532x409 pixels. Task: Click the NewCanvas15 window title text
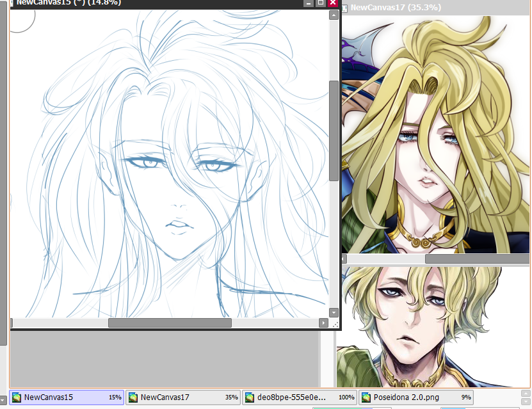tap(69, 3)
